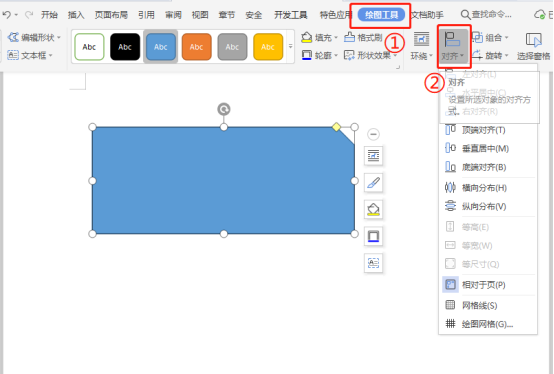Apply the white green-outline Abc style
The width and height of the screenshot is (554, 374).
coord(89,47)
